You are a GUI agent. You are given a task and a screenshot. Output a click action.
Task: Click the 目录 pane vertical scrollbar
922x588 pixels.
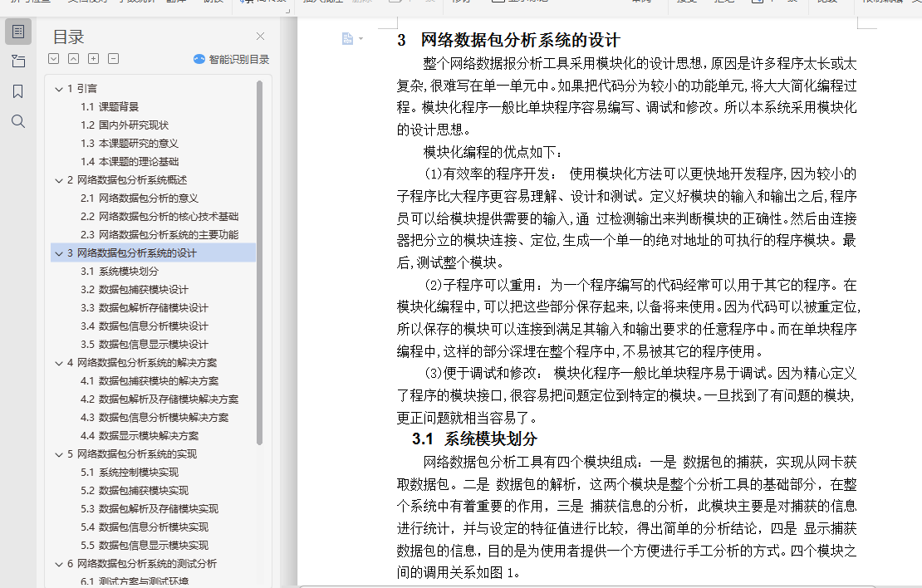260,262
